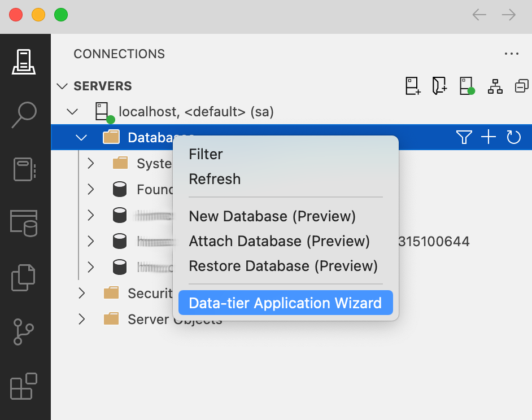Open the Search view icon
532x420 pixels.
25,115
